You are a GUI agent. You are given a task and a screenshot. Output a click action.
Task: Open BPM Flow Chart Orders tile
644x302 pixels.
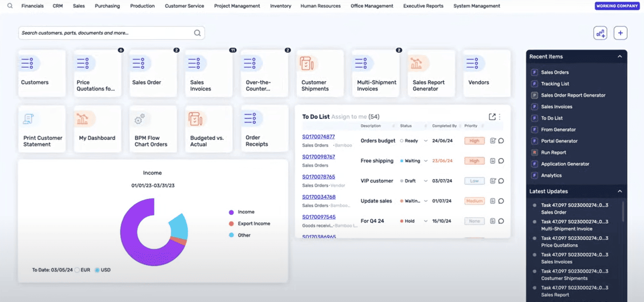pyautogui.click(x=153, y=129)
